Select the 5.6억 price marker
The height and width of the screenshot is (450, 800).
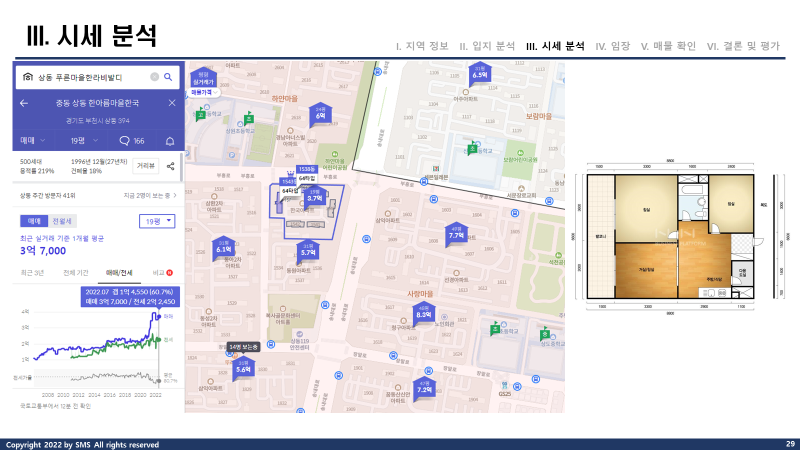243,368
